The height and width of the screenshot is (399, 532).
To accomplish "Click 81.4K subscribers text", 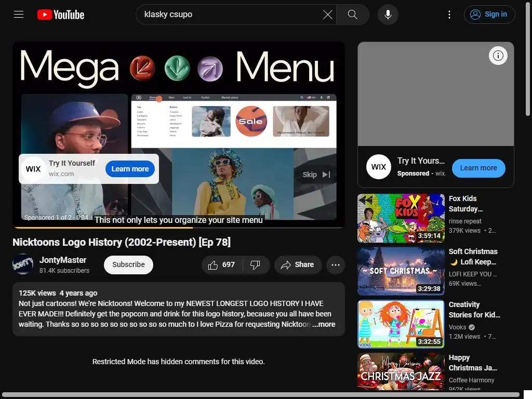I will pyautogui.click(x=64, y=270).
